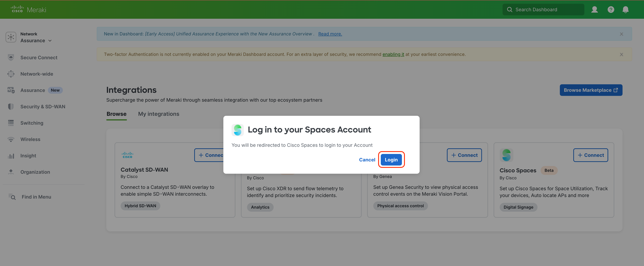Open Browse Marketplace external link
This screenshot has height=266, width=644.
coord(591,90)
